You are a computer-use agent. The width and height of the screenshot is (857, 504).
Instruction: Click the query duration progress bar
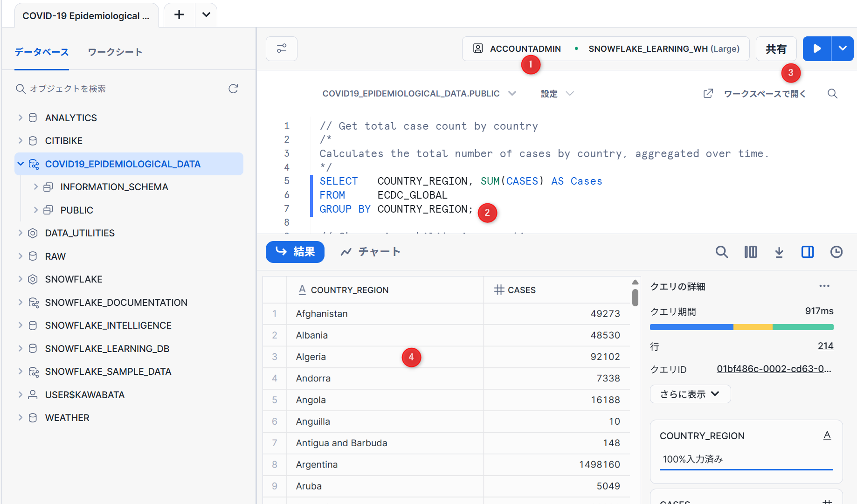click(x=741, y=327)
